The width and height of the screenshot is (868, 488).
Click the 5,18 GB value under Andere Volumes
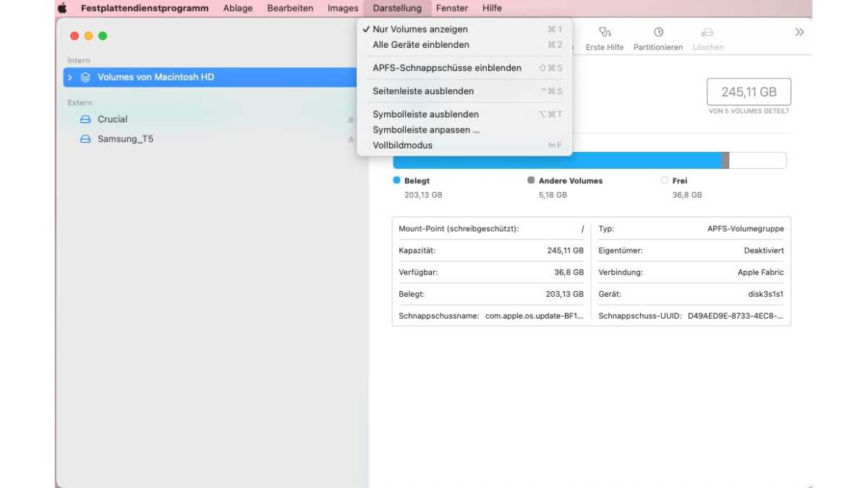tap(553, 195)
